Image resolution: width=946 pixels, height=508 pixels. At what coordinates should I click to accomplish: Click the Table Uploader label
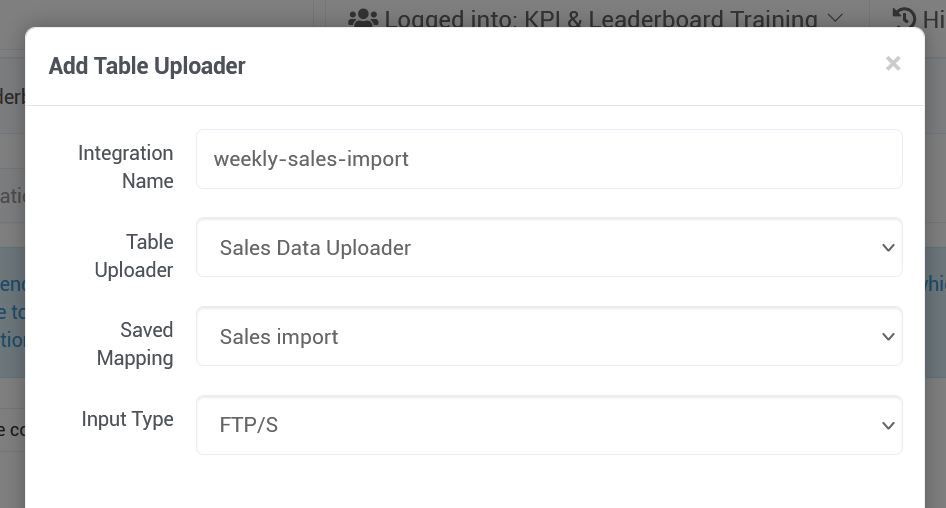(x=134, y=256)
